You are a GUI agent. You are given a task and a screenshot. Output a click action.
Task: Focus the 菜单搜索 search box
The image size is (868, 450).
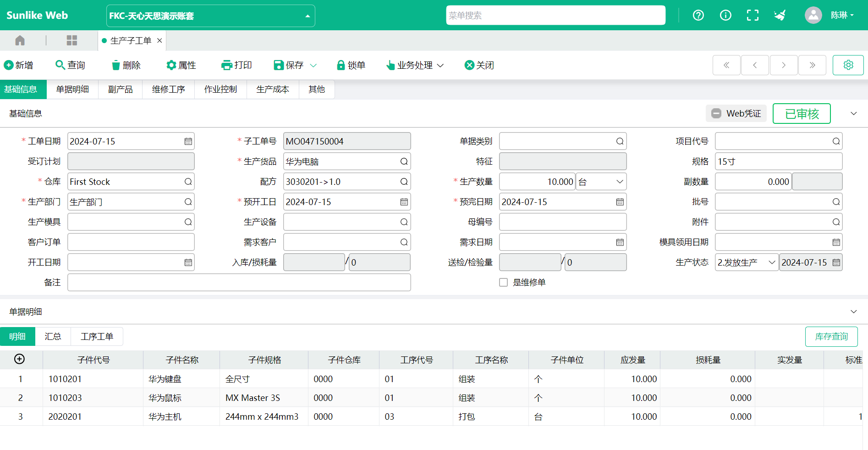(x=555, y=15)
